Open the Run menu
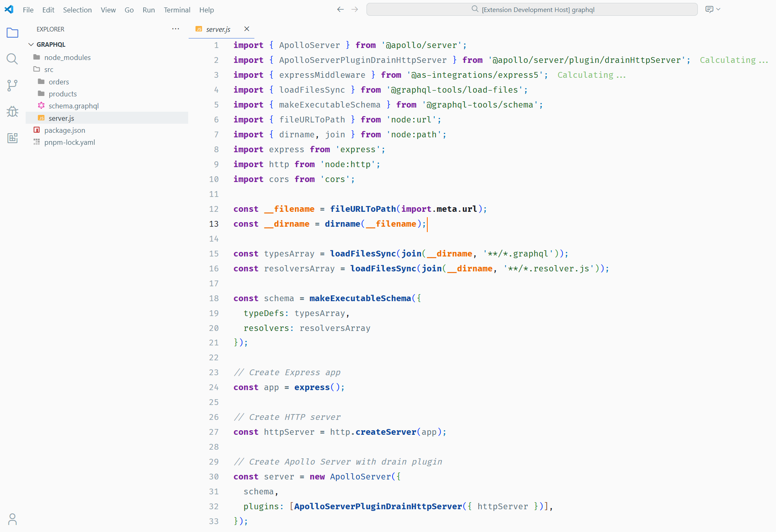The image size is (776, 532). tap(148, 10)
